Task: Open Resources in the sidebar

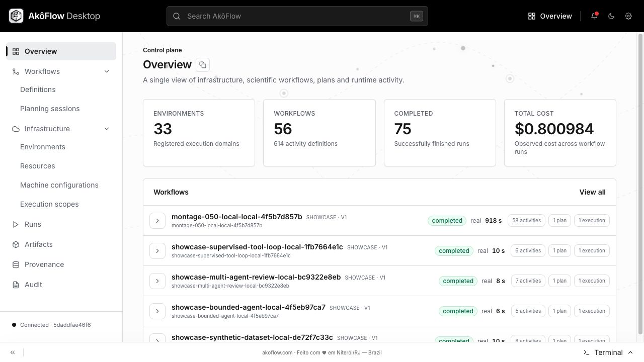Action: point(38,166)
